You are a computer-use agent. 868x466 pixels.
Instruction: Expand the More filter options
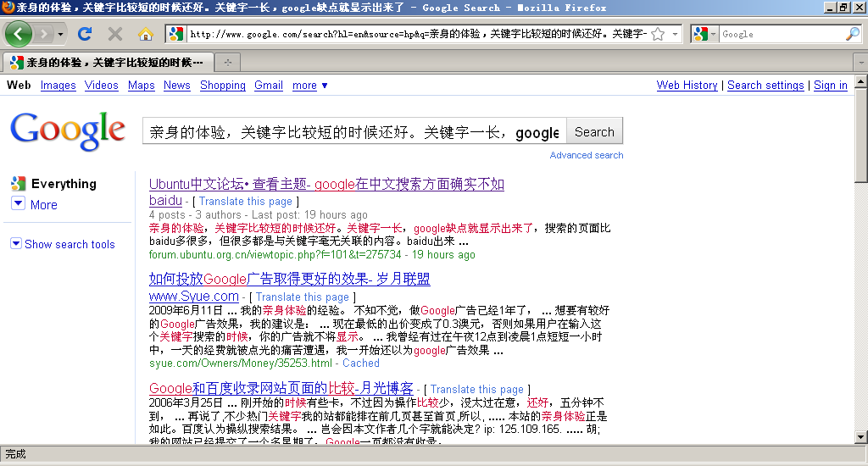tap(44, 205)
